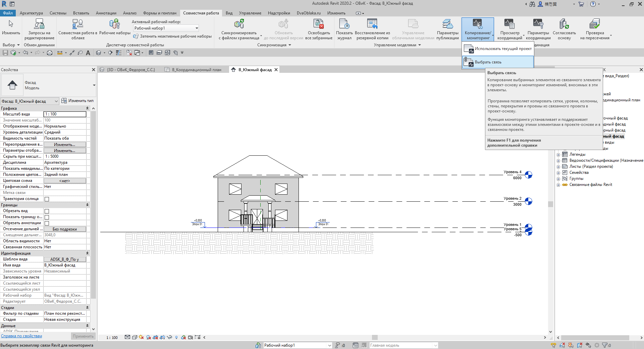Toggle Траектория солнца checkbox
This screenshot has height=349, width=644.
point(47,199)
